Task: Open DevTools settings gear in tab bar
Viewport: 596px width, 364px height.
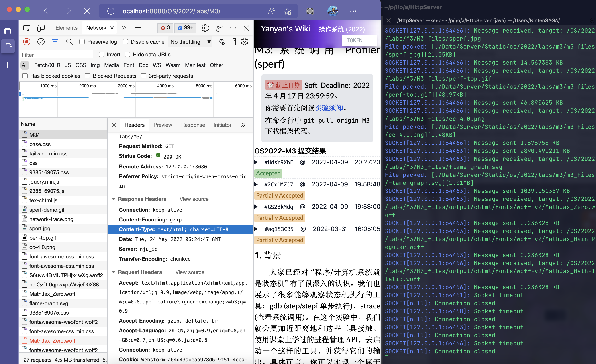Action: pyautogui.click(x=205, y=28)
